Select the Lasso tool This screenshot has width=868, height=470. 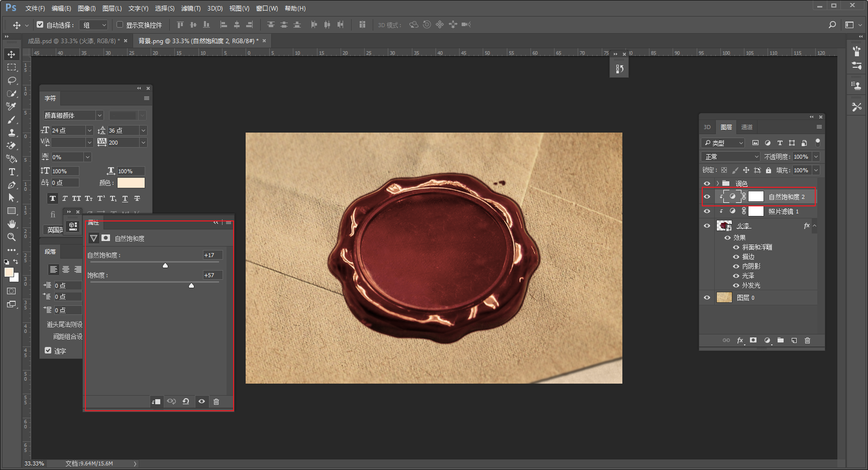pyautogui.click(x=12, y=80)
